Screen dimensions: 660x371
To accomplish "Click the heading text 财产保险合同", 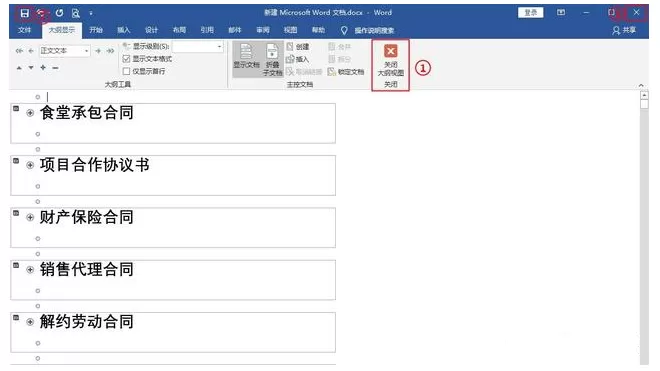I will 87,217.
